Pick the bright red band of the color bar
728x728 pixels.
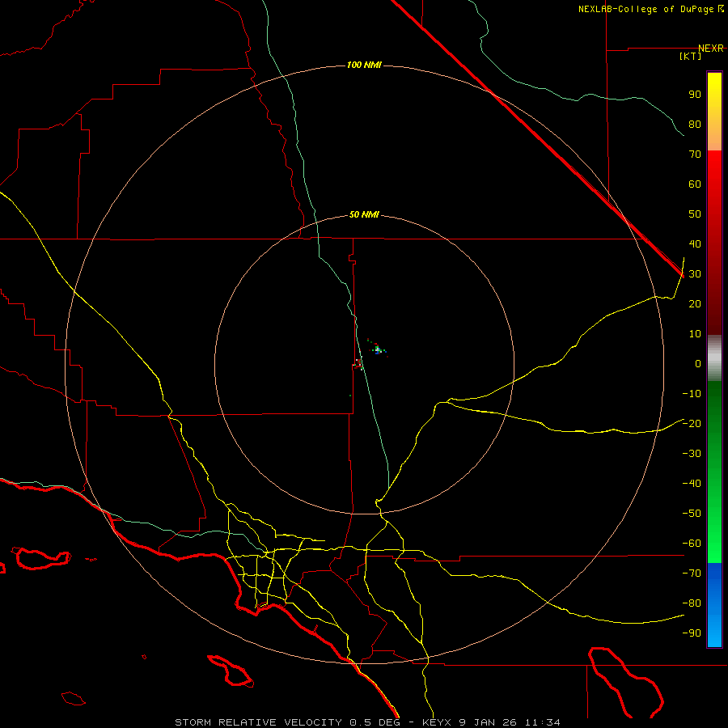[714, 171]
